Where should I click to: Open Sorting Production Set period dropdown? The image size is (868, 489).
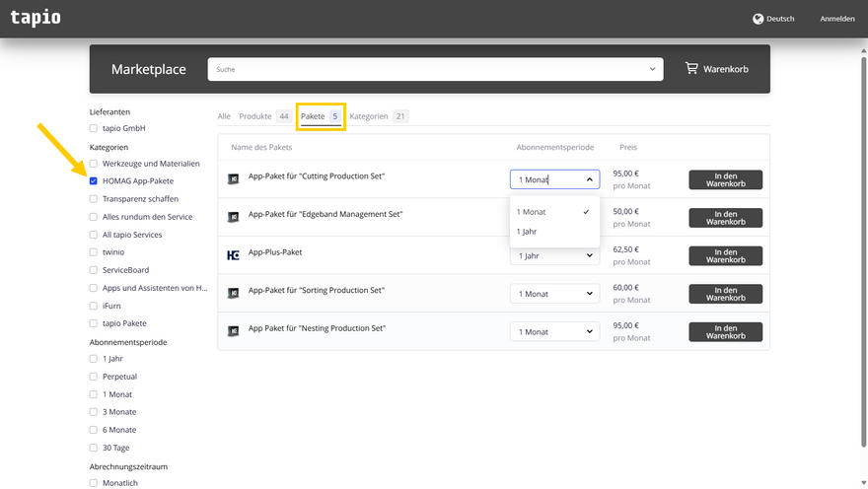pyautogui.click(x=554, y=294)
